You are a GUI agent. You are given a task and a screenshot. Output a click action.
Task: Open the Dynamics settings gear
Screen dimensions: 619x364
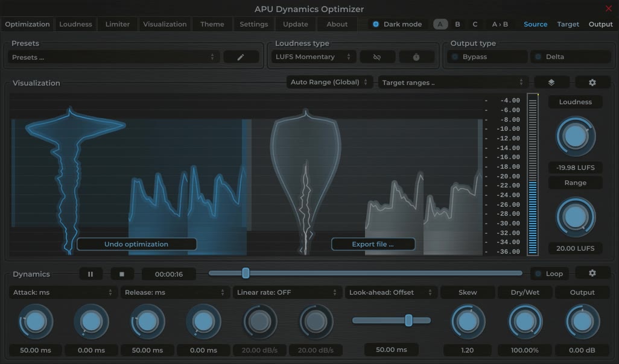[592, 273]
